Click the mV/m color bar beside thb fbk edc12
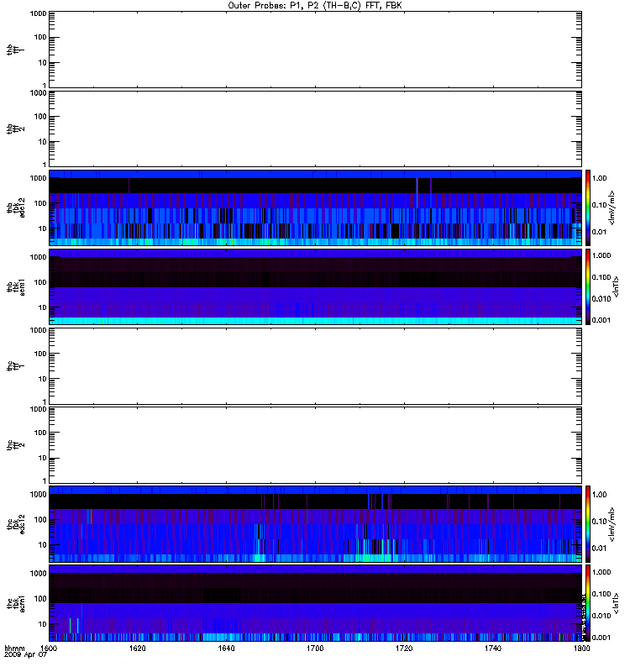The image size is (630, 672). [588, 207]
